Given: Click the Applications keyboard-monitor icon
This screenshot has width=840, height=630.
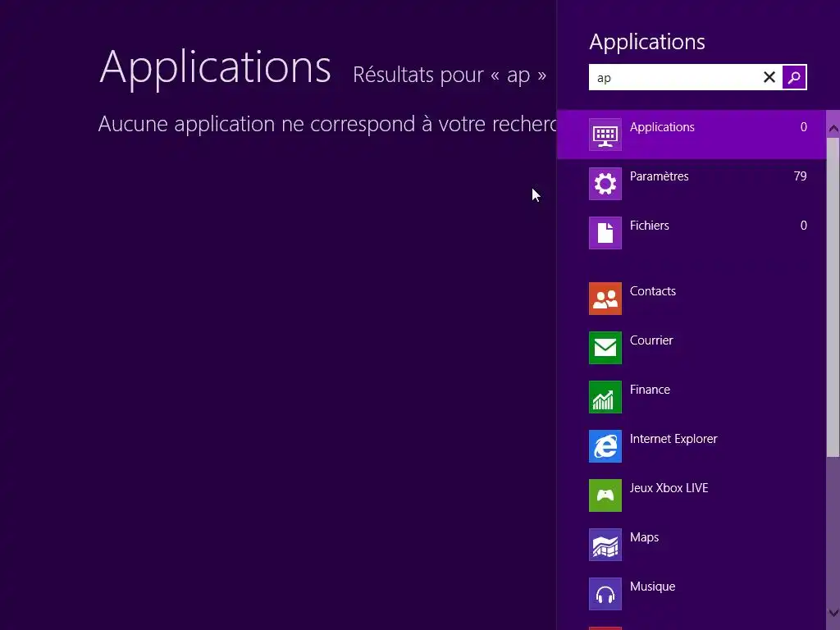Looking at the screenshot, I should (605, 135).
